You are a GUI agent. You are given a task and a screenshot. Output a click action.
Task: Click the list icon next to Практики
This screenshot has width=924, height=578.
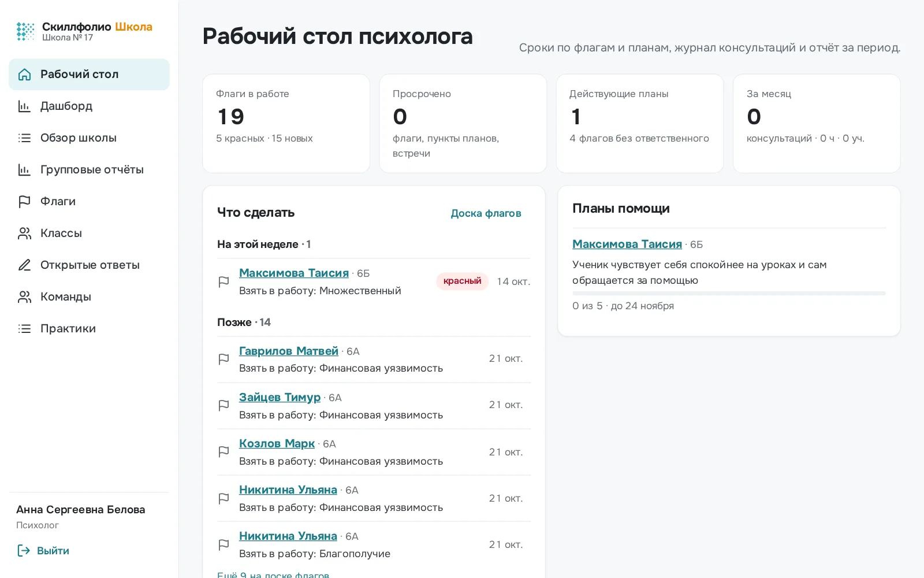(24, 329)
